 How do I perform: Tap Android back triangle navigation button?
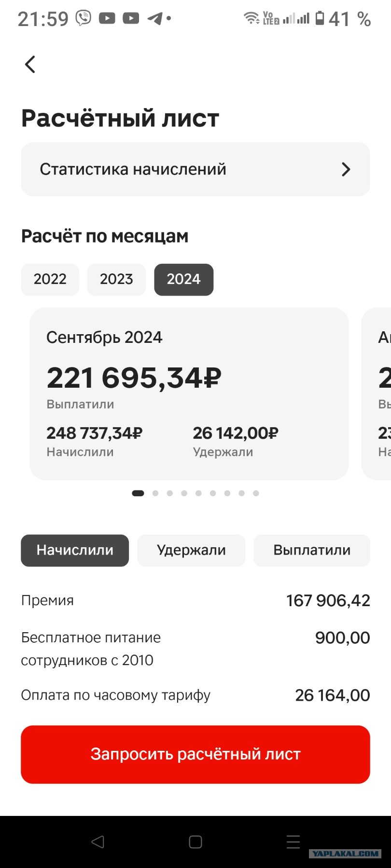(x=98, y=842)
